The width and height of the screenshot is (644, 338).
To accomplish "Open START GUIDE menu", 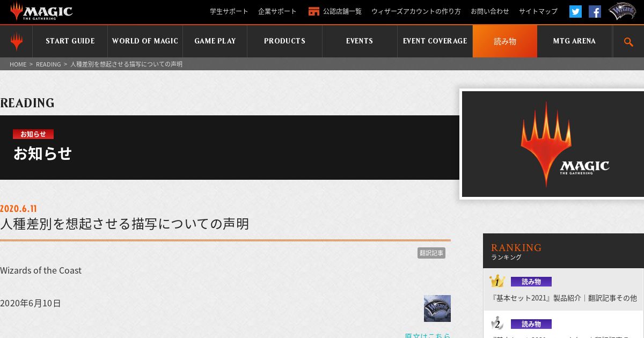I will 70,41.
